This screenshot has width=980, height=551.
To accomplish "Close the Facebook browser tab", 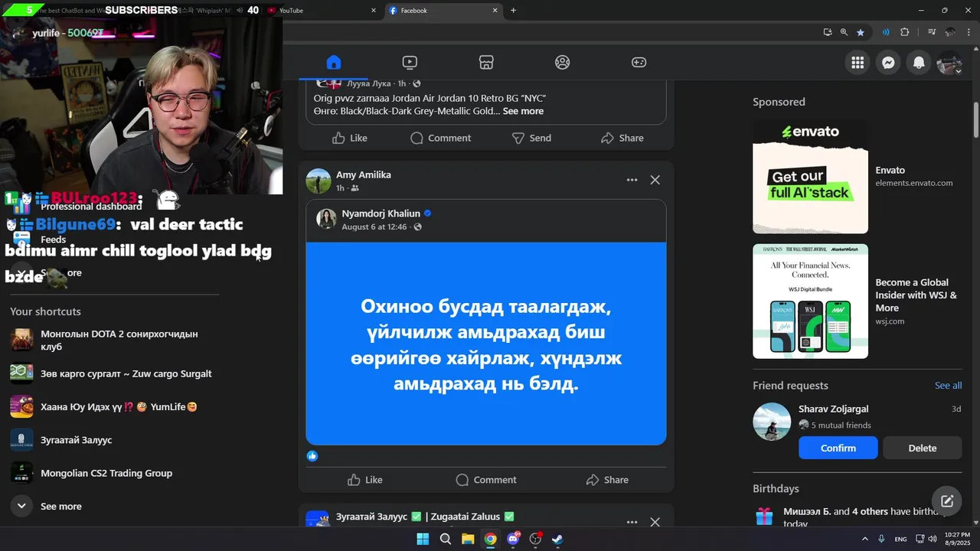I will click(x=495, y=11).
